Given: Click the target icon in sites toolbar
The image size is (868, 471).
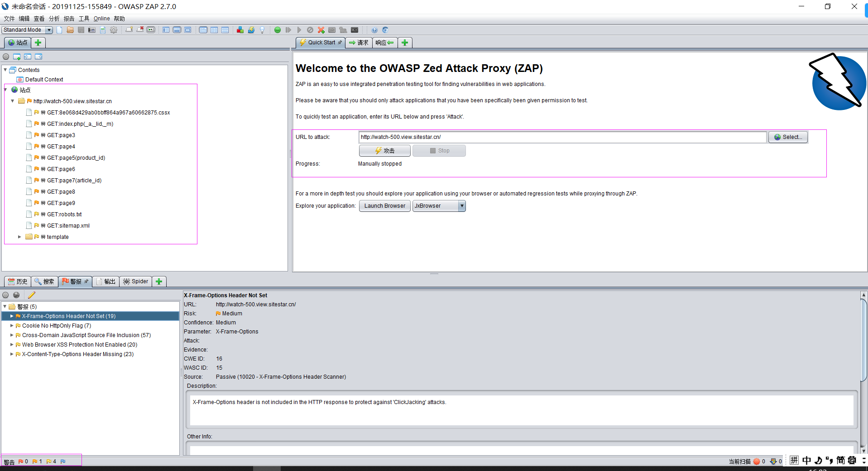Looking at the screenshot, I should click(6, 57).
